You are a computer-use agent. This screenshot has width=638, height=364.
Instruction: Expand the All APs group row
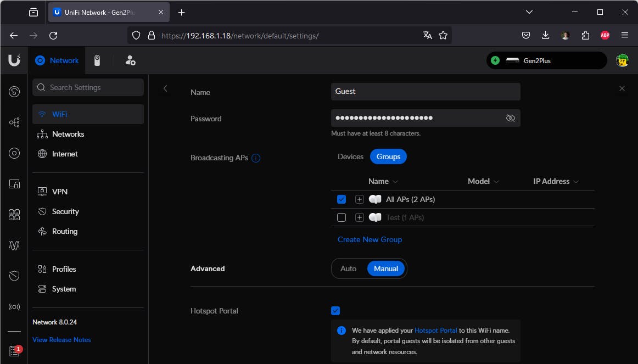click(360, 199)
